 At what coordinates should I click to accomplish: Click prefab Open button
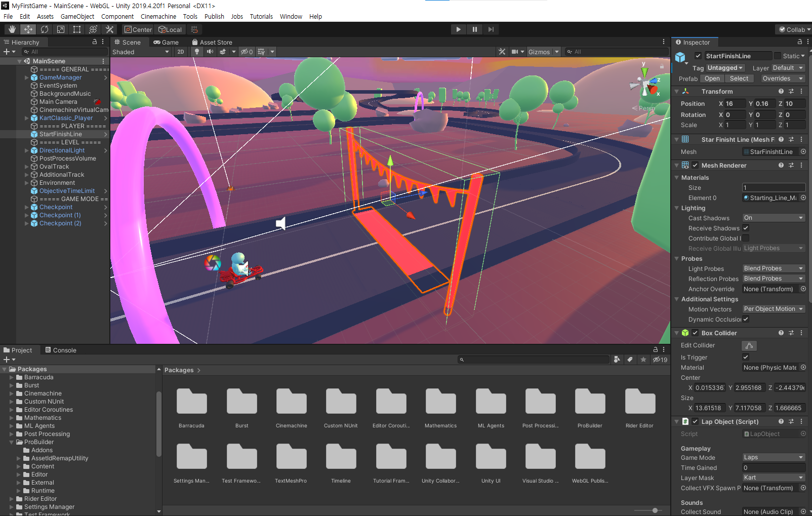pos(712,78)
